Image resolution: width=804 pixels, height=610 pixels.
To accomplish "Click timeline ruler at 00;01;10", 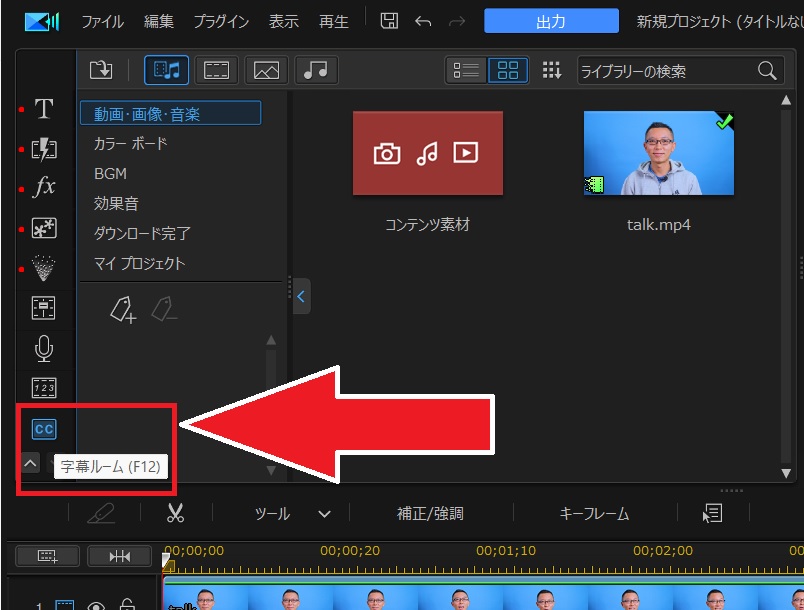I will click(x=506, y=551).
